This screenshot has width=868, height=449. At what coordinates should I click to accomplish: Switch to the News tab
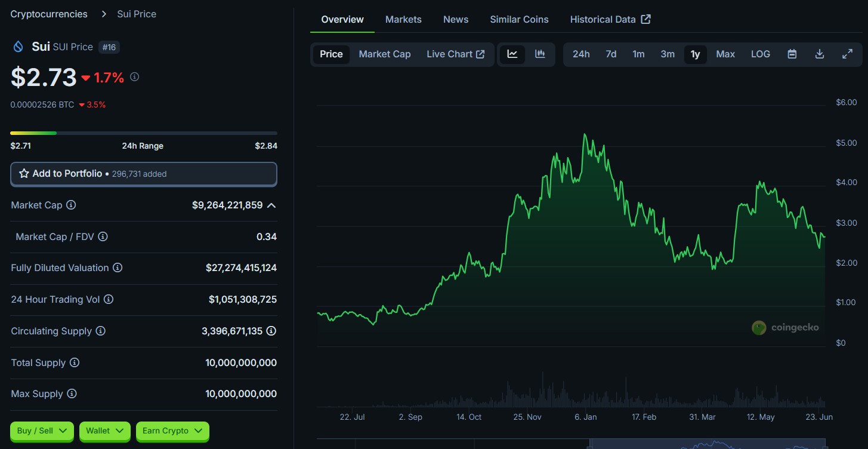click(x=456, y=19)
